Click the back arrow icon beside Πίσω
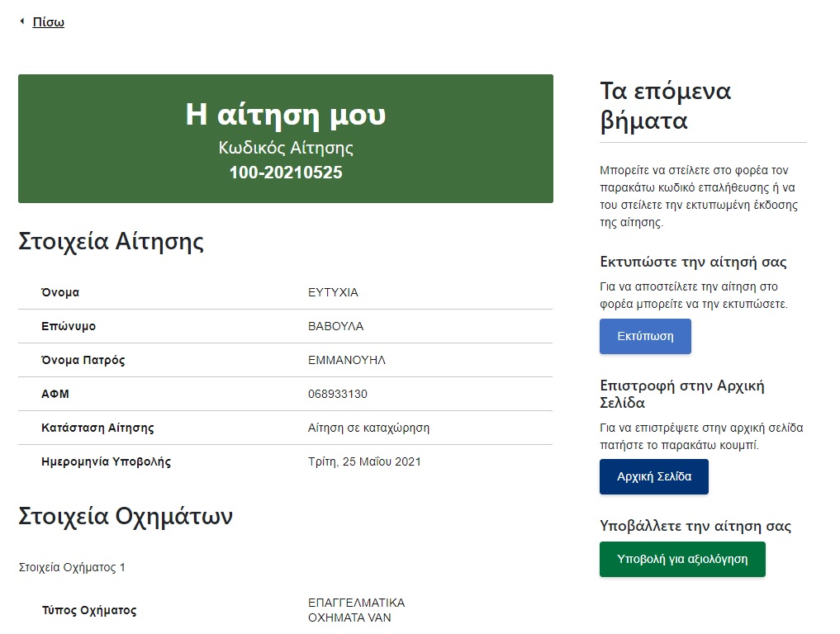Viewport: 840px width, 634px height. [x=22, y=21]
